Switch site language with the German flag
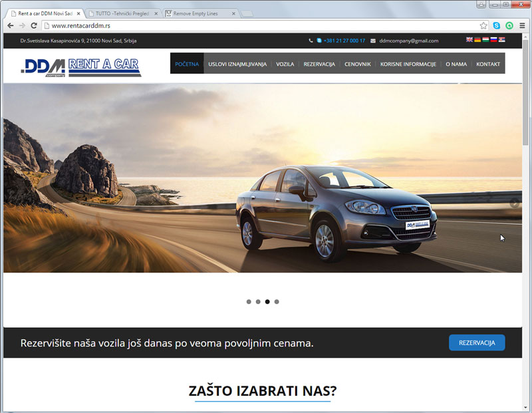The height and width of the screenshot is (413, 532). 477,40
